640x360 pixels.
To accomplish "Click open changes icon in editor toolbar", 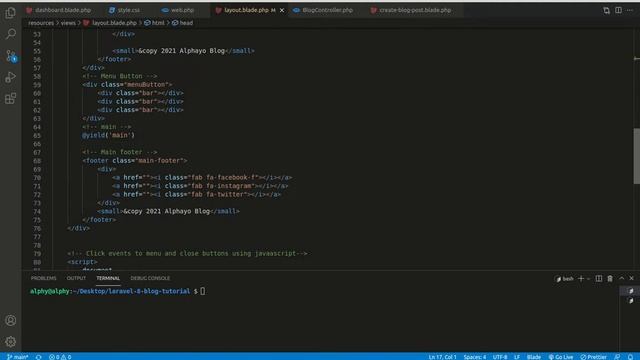I will [606, 10].
